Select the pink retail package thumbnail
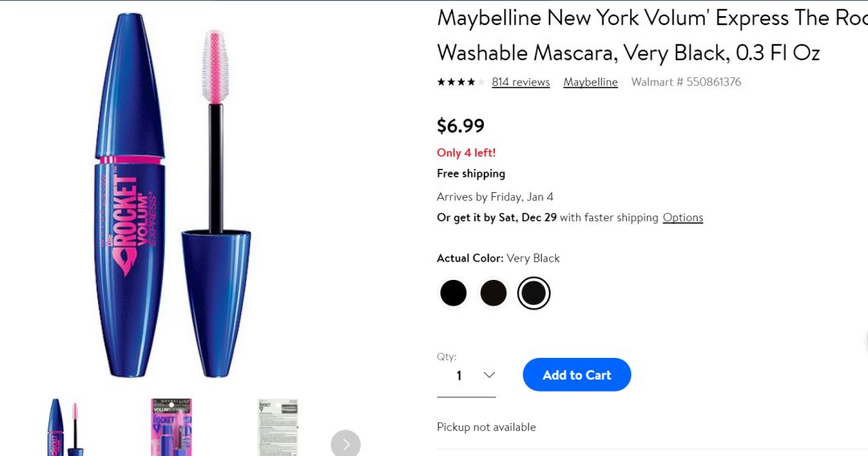The image size is (868, 456). click(x=171, y=428)
